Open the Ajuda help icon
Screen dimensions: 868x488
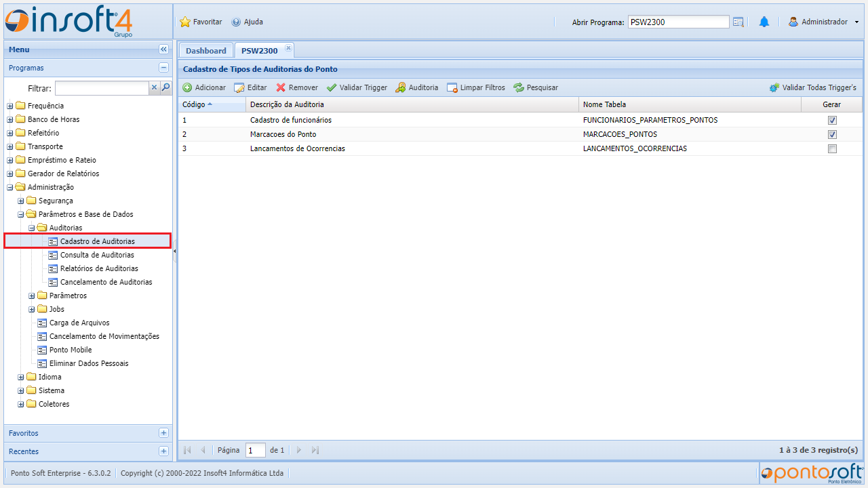point(236,22)
